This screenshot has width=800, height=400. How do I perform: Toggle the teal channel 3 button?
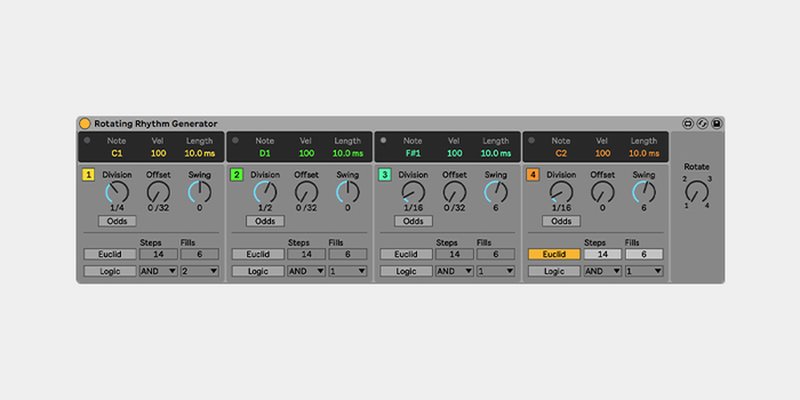(x=385, y=175)
